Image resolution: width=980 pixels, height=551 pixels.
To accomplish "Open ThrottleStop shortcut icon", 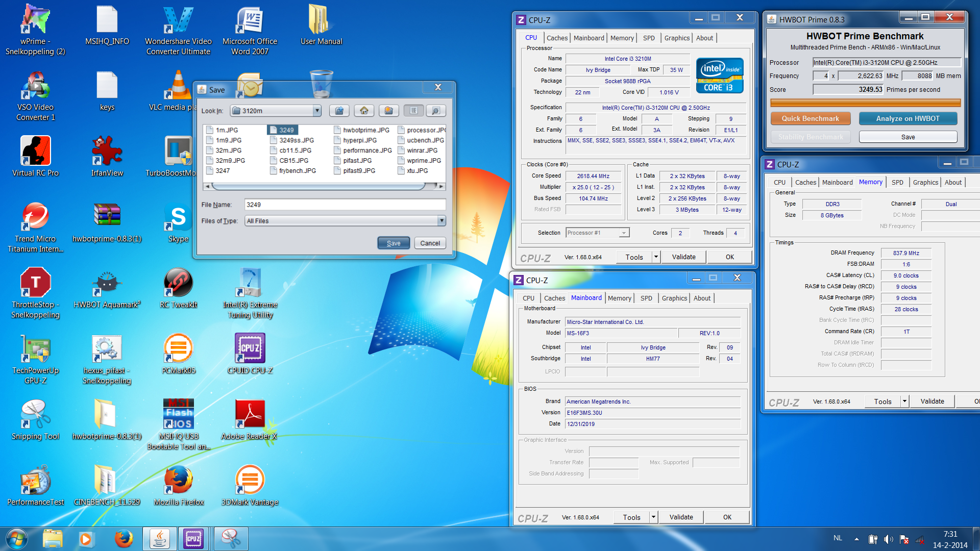I will tap(35, 293).
